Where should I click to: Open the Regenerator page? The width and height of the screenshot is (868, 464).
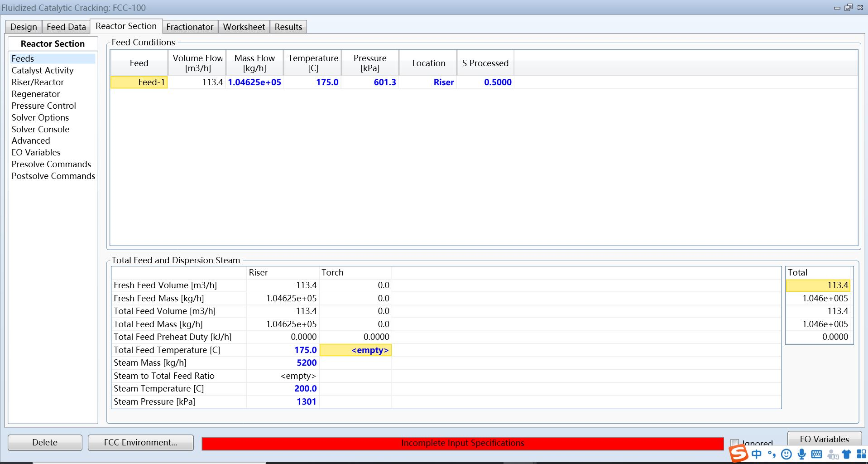coord(36,94)
